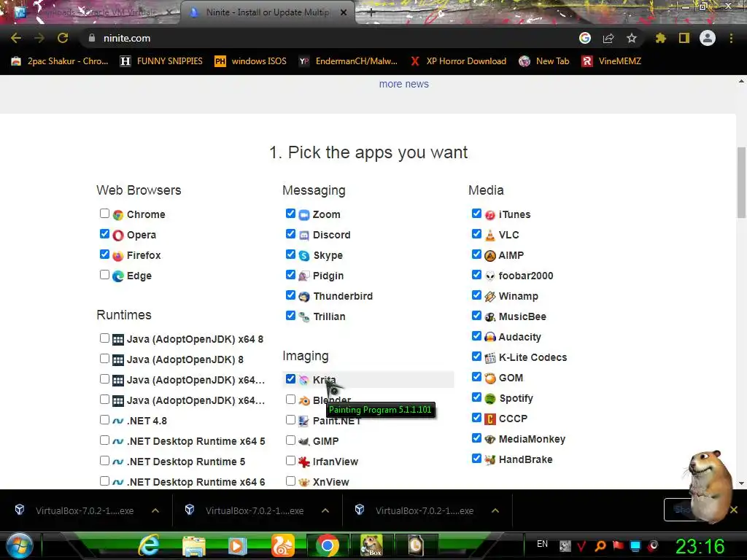Reload the ninite.com page
This screenshot has width=747, height=560.
click(63, 38)
